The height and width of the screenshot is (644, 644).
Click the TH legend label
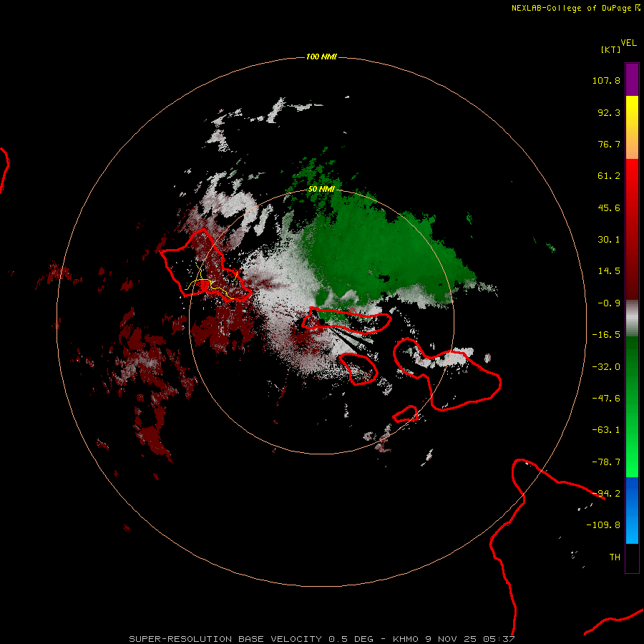(x=615, y=557)
